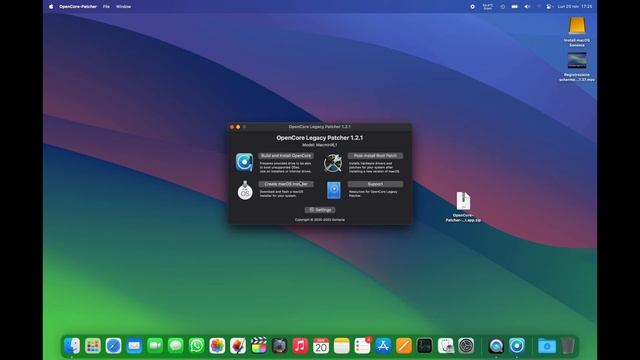The image size is (640, 360).
Task: Open Messages from the Dock
Action: tap(176, 346)
